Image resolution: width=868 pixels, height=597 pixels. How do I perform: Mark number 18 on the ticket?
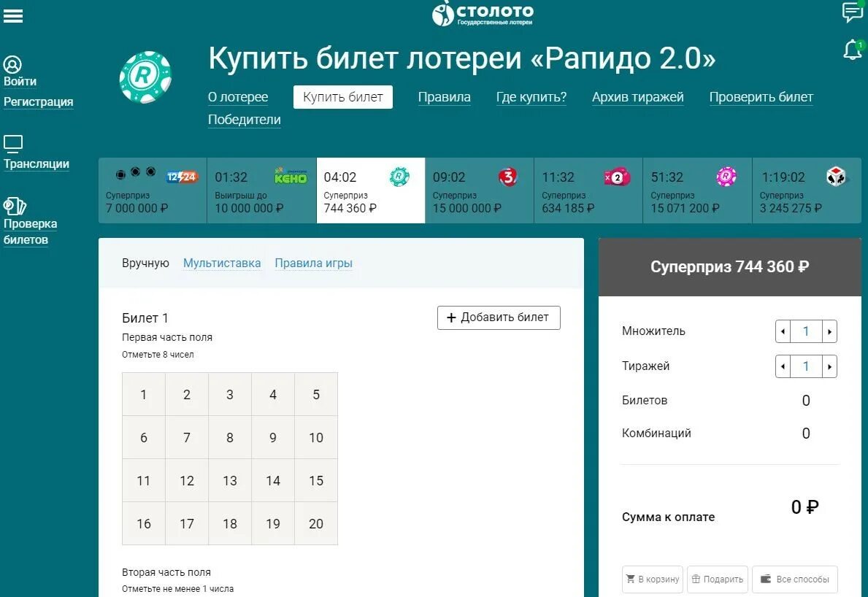pos(230,523)
